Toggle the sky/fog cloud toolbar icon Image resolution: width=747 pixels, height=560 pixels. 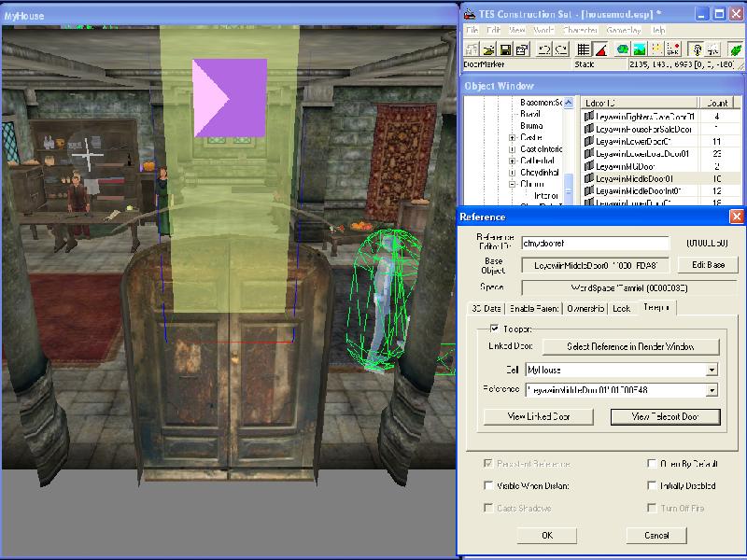coord(713,49)
